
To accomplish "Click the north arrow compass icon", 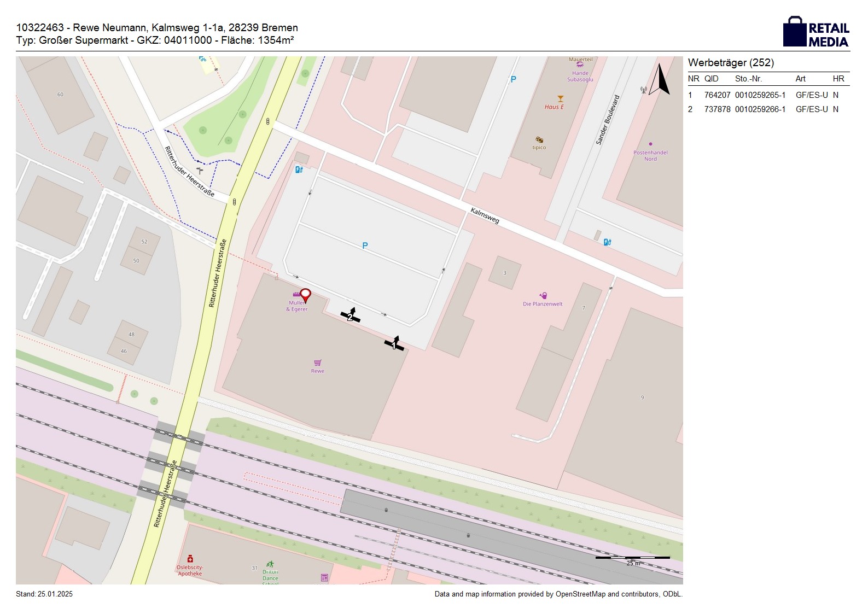I will tap(660, 80).
